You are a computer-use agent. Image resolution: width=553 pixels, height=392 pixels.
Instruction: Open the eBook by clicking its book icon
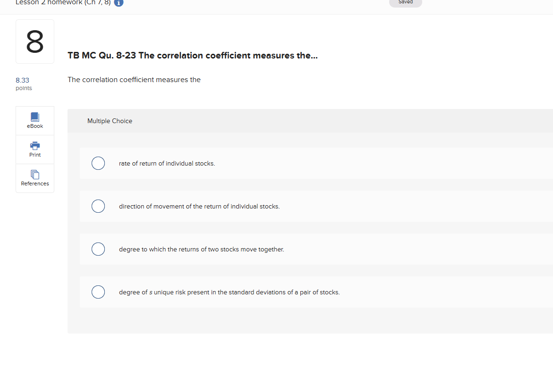pos(34,117)
